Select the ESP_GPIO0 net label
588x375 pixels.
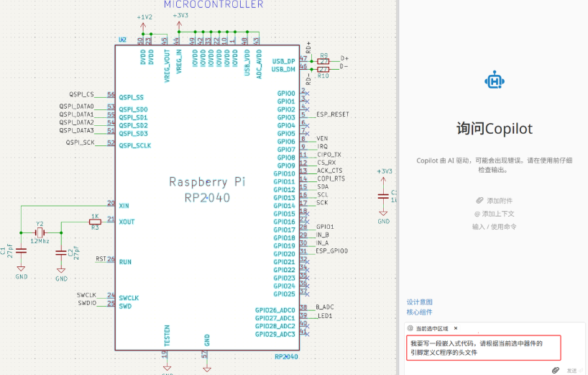(332, 250)
